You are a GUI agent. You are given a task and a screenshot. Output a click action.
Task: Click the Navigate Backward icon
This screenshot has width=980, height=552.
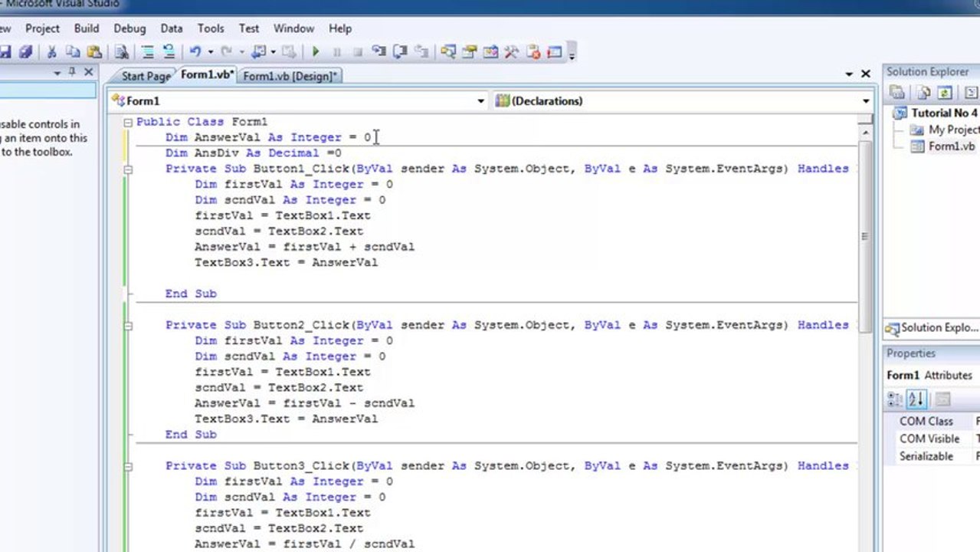(x=258, y=52)
